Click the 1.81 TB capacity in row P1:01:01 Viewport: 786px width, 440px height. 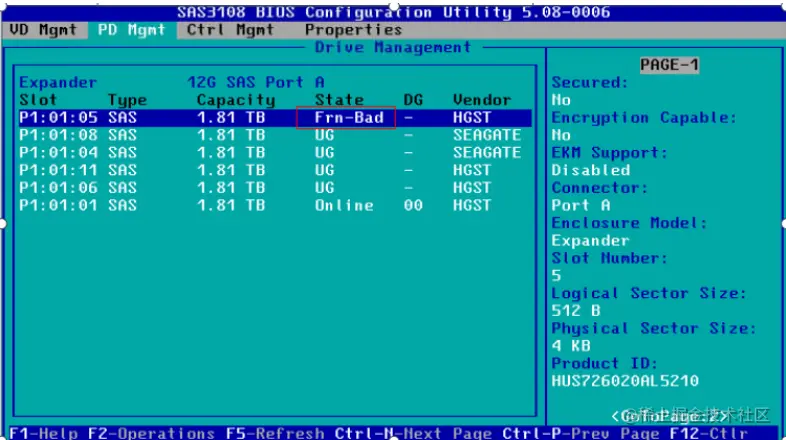(x=231, y=205)
